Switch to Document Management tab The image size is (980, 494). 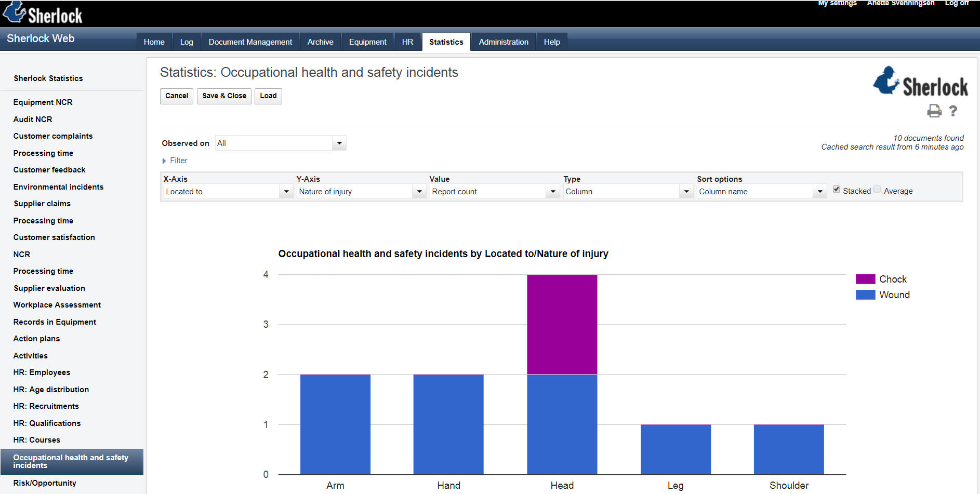point(250,42)
